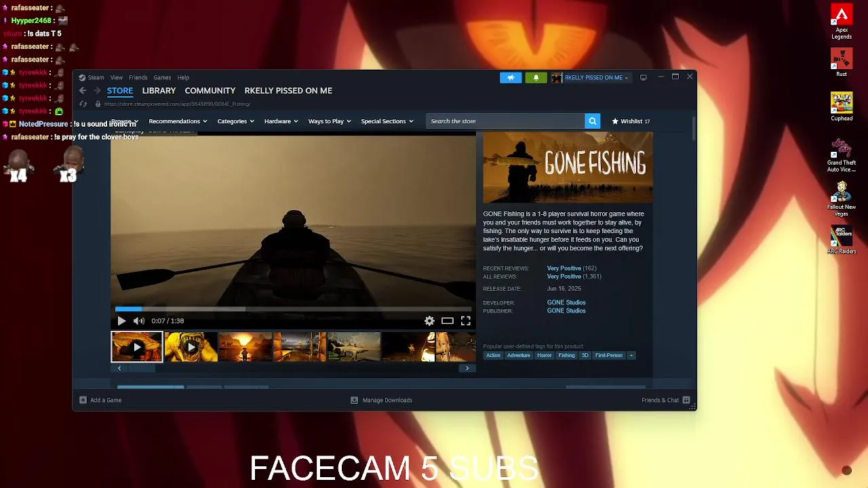Open the Hardware dropdown menu
This screenshot has width=868, height=488.
coord(281,121)
